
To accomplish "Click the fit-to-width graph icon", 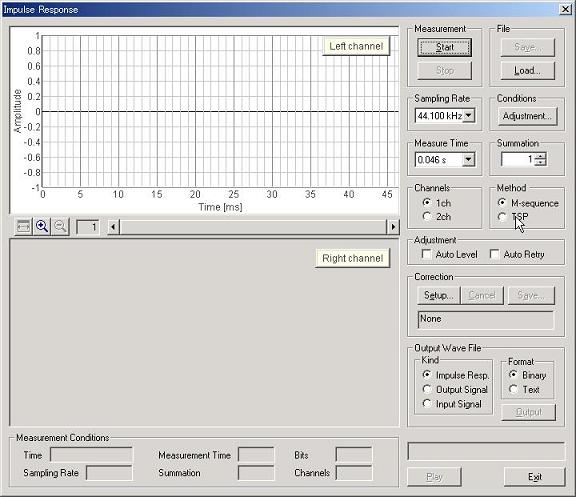I will (23, 226).
